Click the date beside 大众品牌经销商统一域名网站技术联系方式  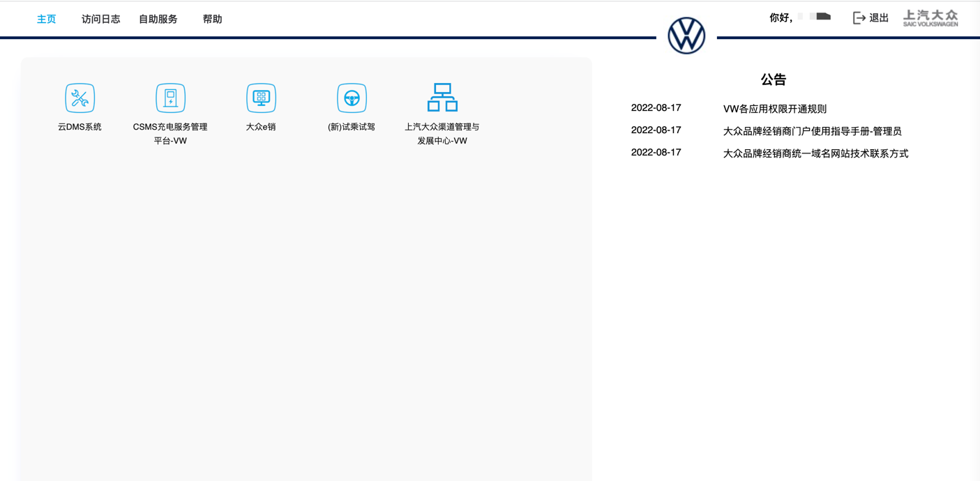pyautogui.click(x=656, y=153)
